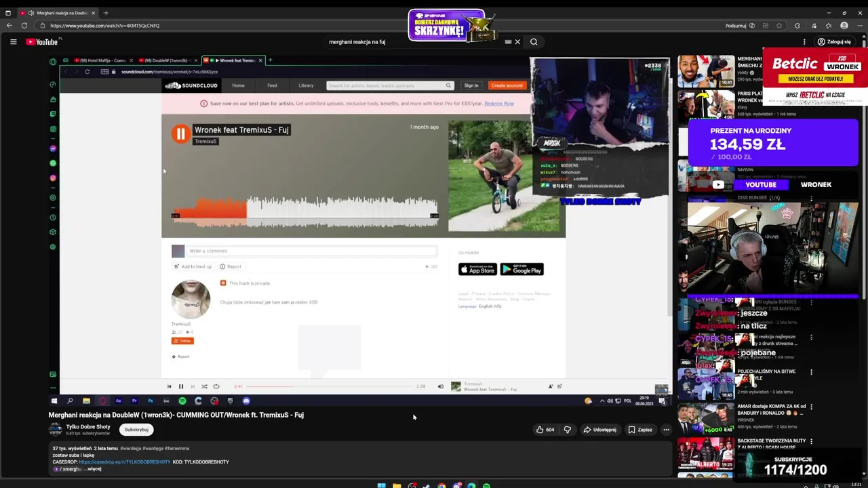Open the tab actions menu icon

coord(7,13)
